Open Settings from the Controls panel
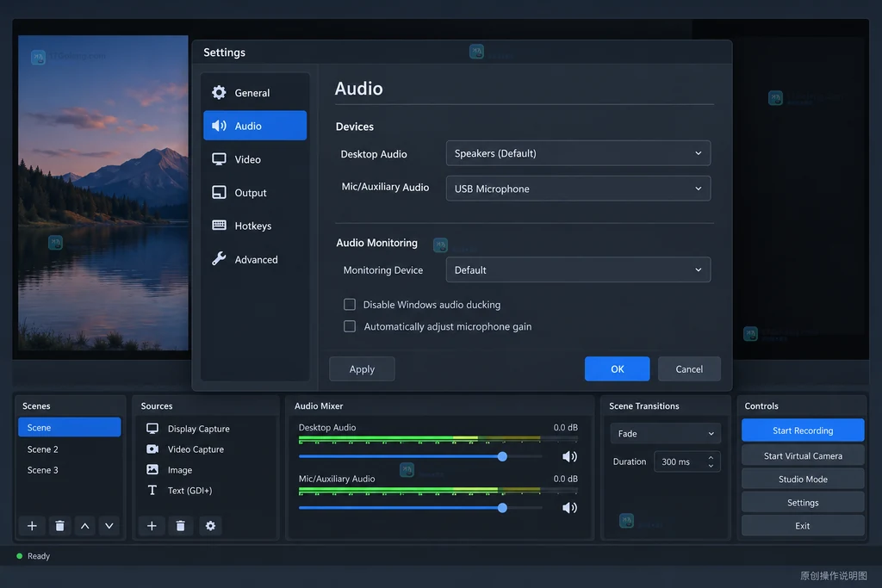 coord(803,503)
